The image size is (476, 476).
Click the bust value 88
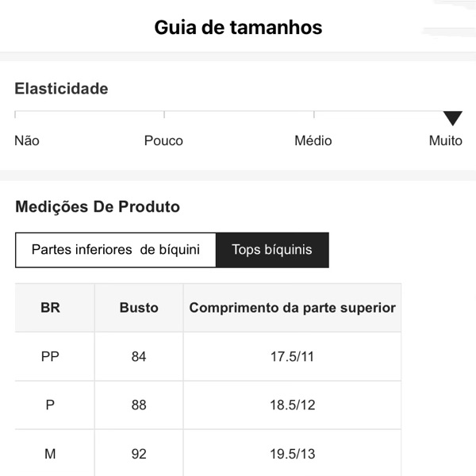[139, 405]
